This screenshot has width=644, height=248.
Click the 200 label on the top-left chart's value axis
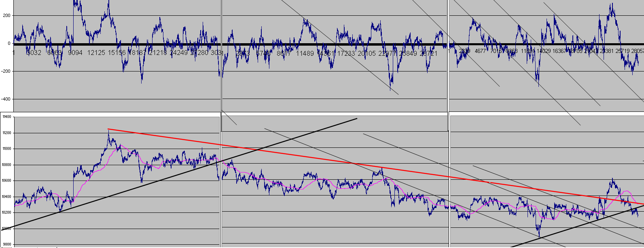coord(6,15)
